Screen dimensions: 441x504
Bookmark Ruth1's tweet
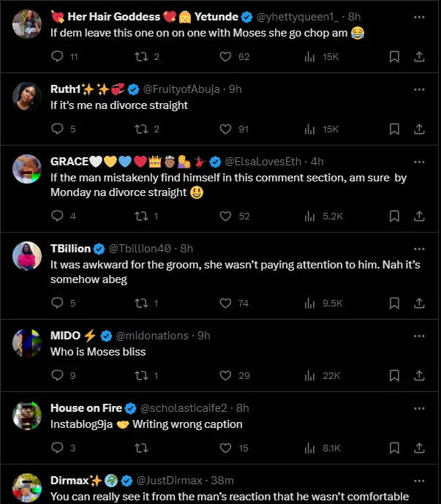[x=394, y=129]
